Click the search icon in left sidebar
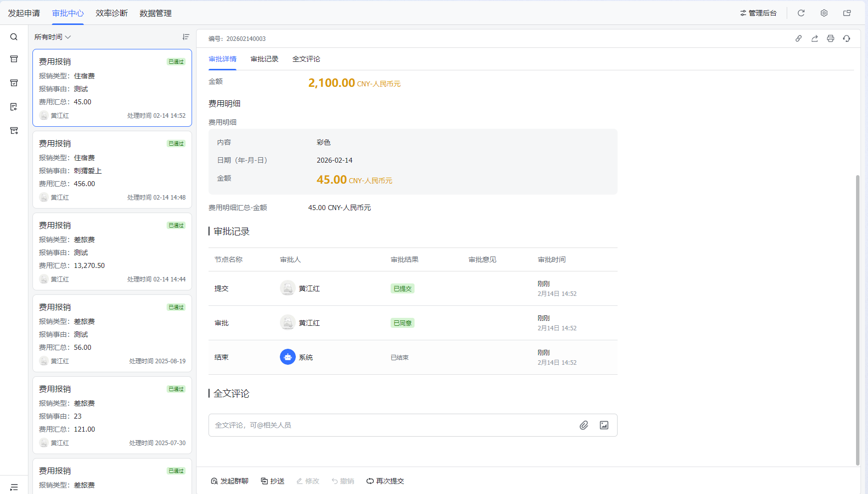 pyautogui.click(x=14, y=37)
